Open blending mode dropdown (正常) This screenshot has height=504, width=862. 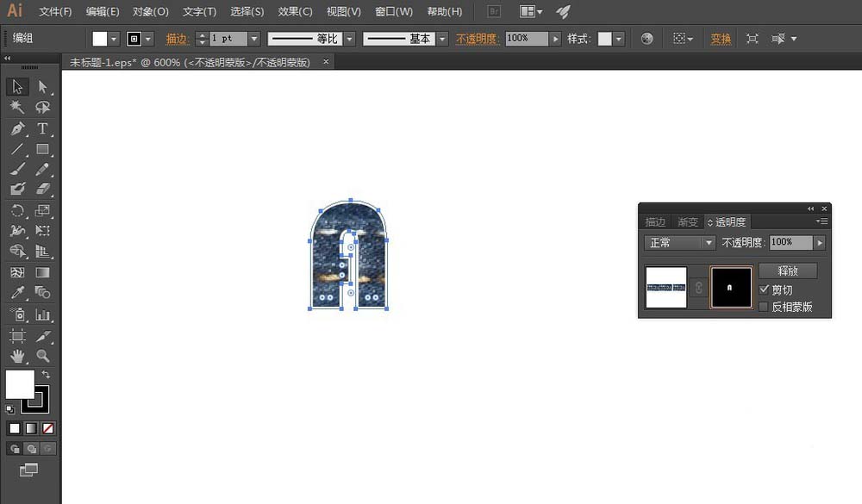[x=680, y=242]
